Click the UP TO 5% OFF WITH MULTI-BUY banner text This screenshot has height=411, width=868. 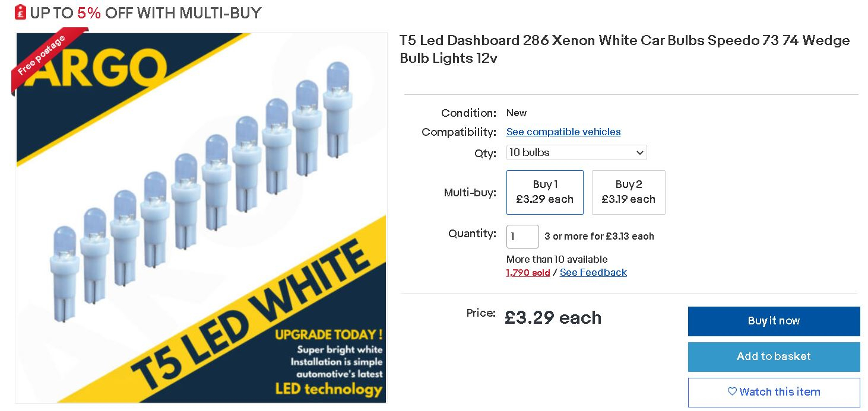pos(145,12)
